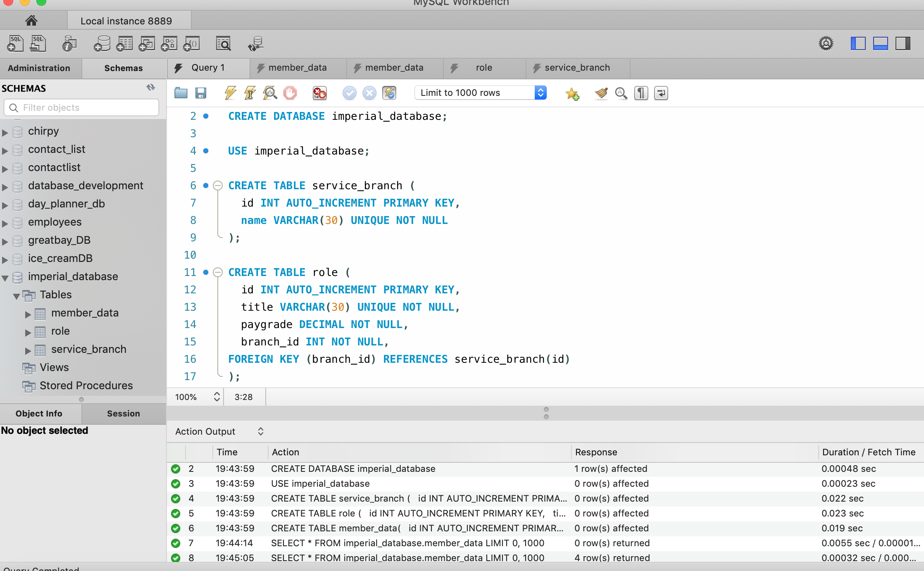Image resolution: width=924 pixels, height=571 pixels.
Task: Switch to the service_branch query tab
Action: [x=577, y=68]
